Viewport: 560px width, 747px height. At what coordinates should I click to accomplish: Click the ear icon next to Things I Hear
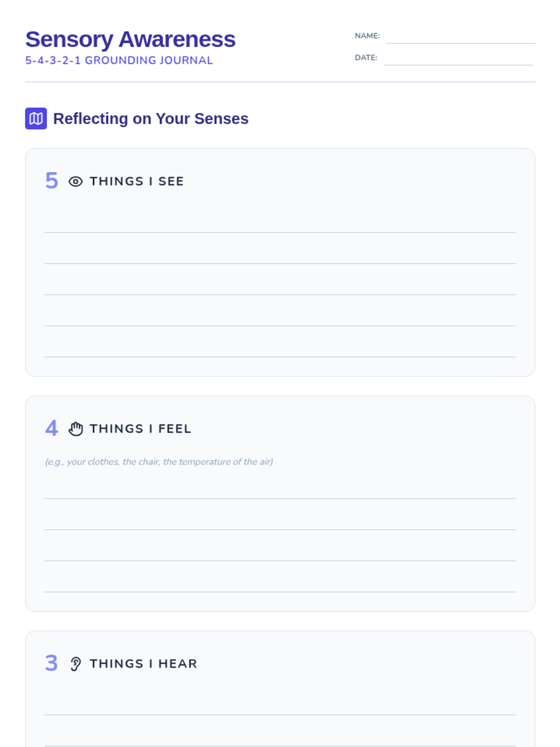pyautogui.click(x=76, y=663)
